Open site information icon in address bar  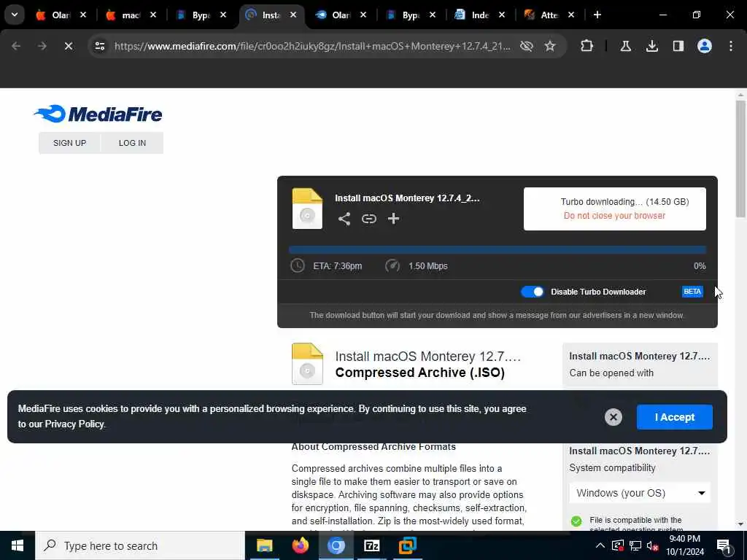click(99, 46)
